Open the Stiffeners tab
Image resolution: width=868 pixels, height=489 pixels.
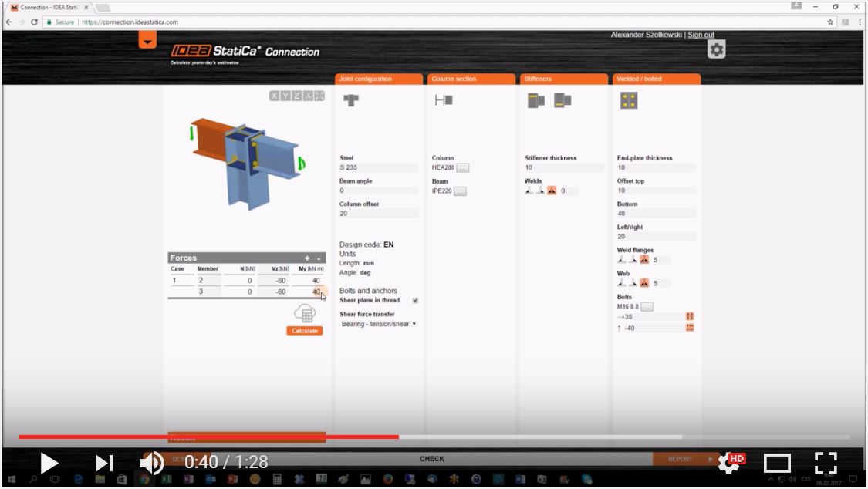tap(563, 79)
